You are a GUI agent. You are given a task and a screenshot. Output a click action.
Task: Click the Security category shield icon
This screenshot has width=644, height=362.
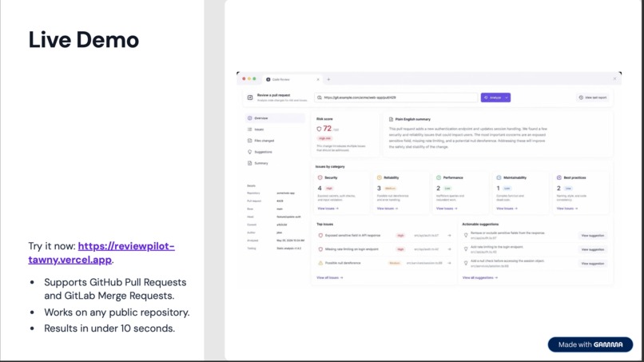point(320,177)
